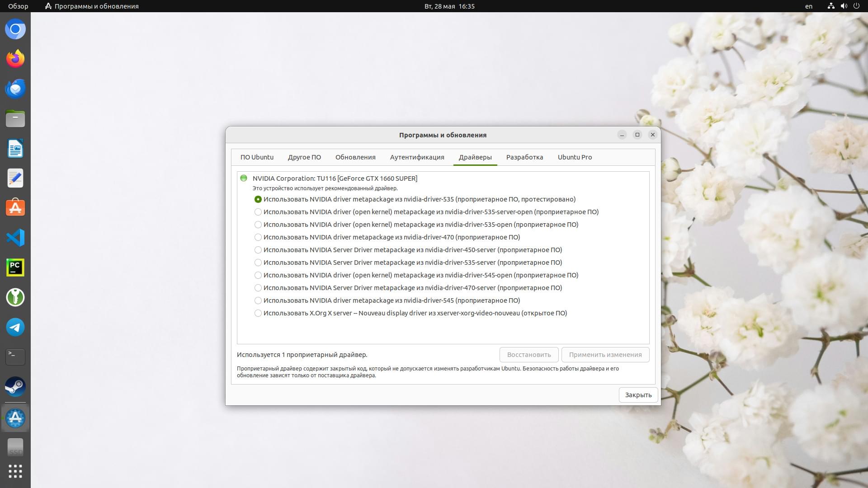
Task: Switch to ПО Ubuntu tab
Action: [257, 157]
